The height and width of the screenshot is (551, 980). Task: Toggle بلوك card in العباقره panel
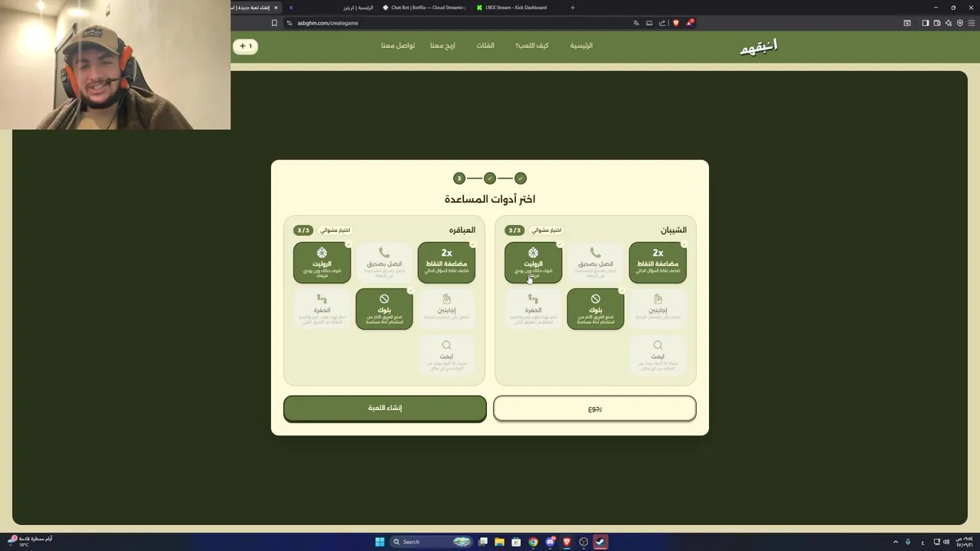(x=384, y=309)
